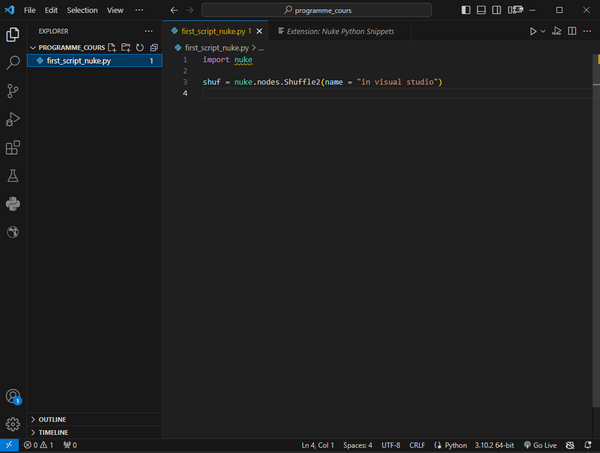Open the globe-shaped activity bar view
600x453 pixels.
coord(13,232)
